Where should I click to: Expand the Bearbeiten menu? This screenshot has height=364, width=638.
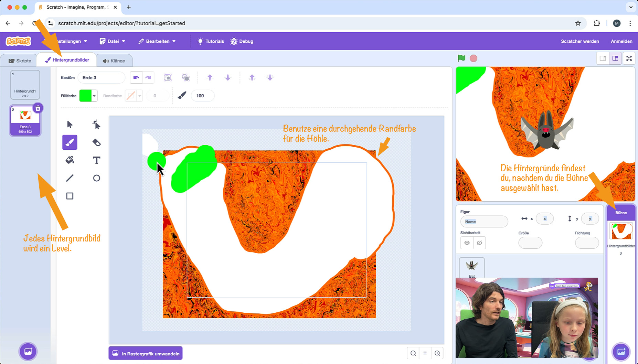click(x=157, y=41)
